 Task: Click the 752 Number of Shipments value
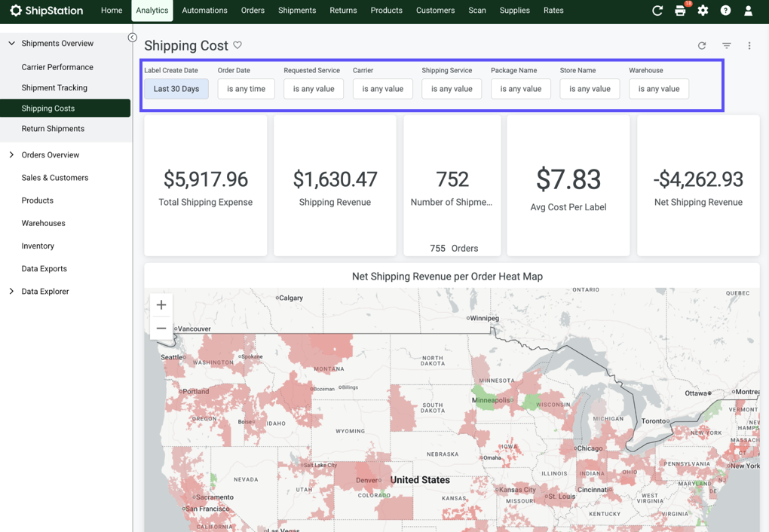pos(452,179)
